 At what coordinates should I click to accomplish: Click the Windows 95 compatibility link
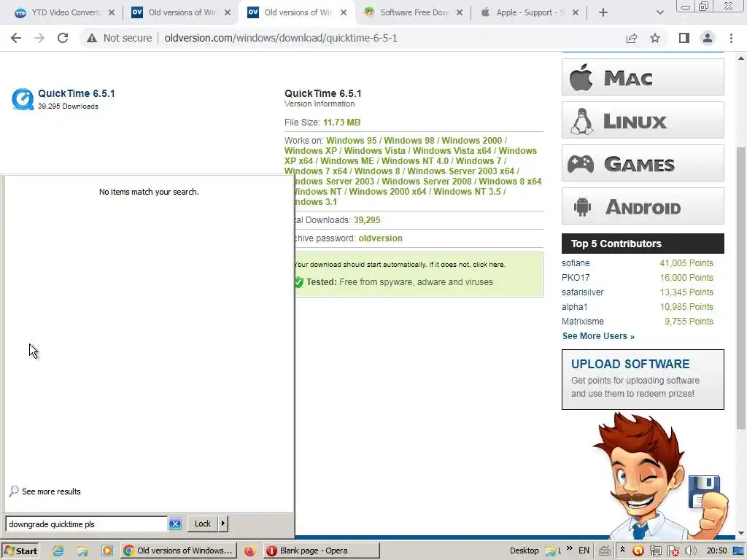pyautogui.click(x=351, y=141)
